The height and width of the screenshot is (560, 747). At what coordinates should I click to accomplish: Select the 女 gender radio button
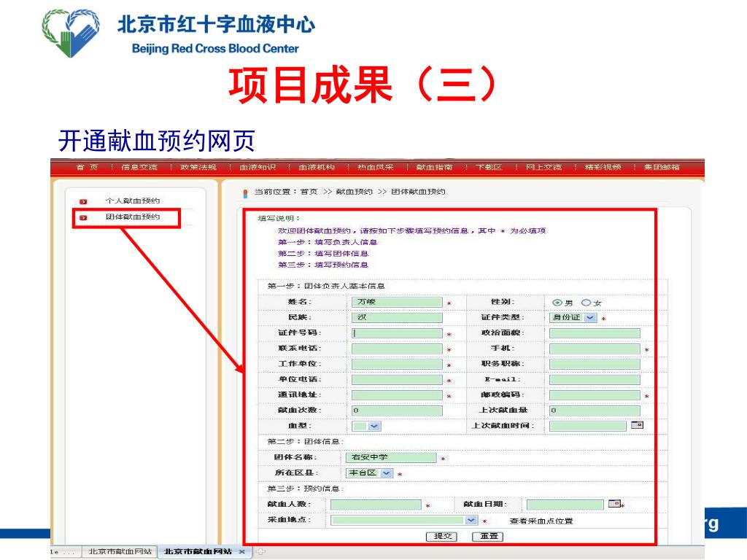point(586,303)
